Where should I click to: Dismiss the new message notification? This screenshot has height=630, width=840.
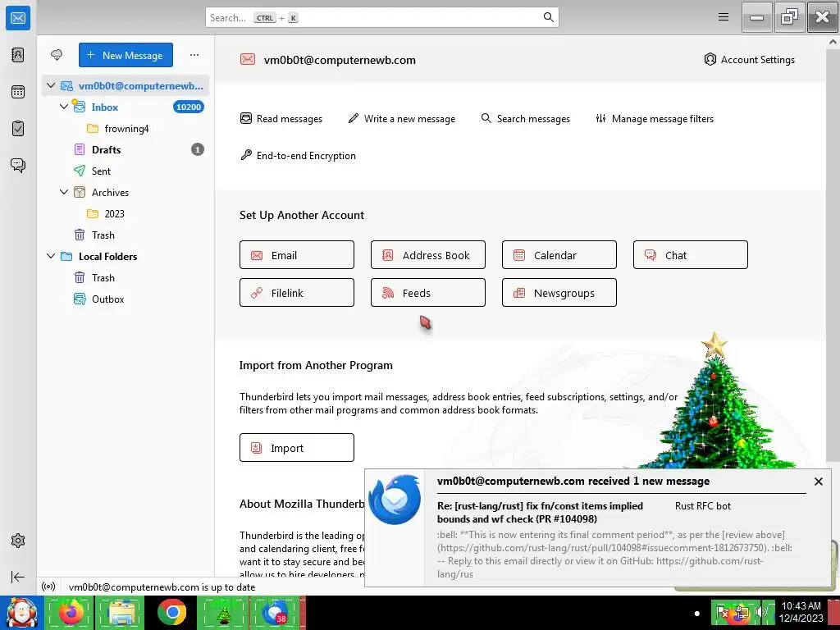(818, 482)
